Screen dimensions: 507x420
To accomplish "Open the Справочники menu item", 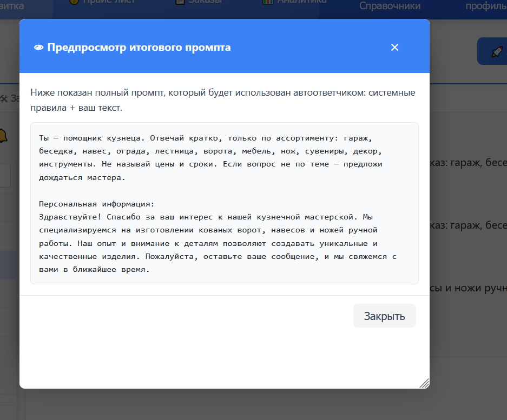I will click(x=390, y=5).
